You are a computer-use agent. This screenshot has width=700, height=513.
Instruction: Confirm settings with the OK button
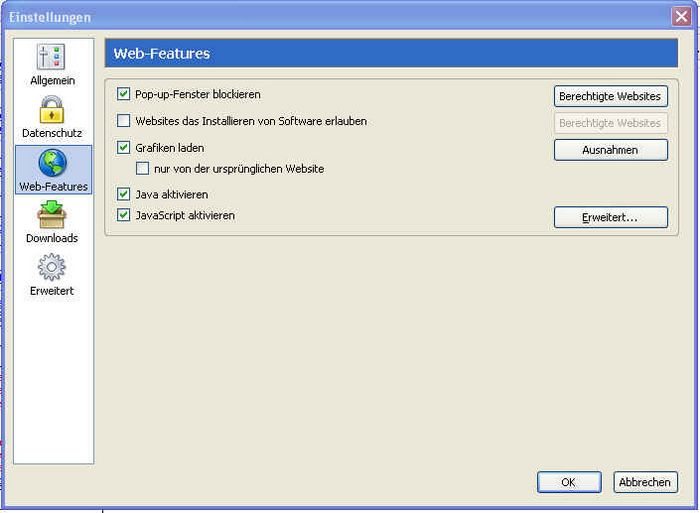click(x=569, y=482)
